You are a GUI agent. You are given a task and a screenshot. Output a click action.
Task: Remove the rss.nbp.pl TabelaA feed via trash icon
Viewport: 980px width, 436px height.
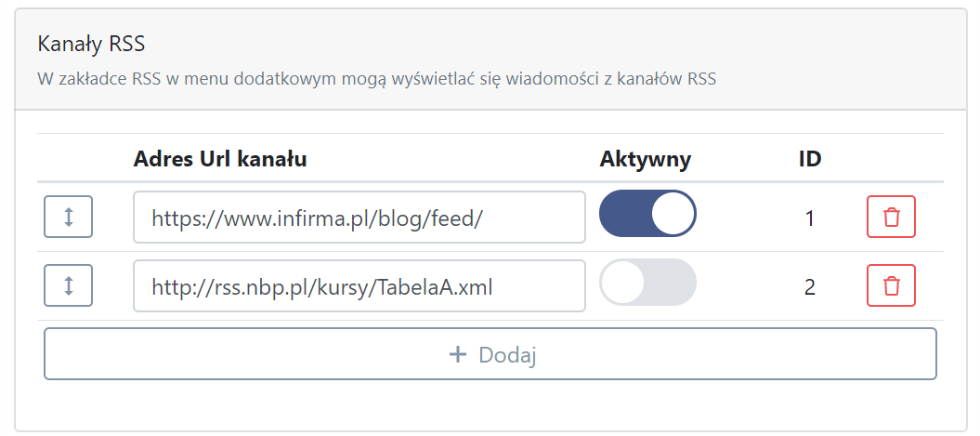(891, 285)
